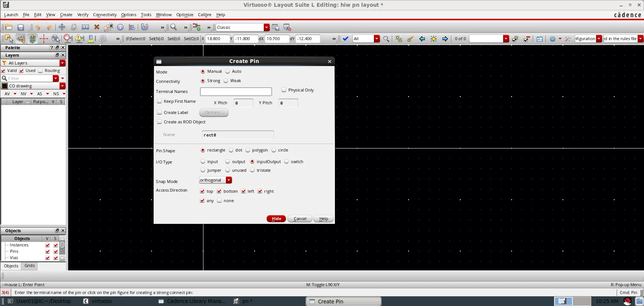The width and height of the screenshot is (644, 306).
Task: Click Cancel in Create Pin dialog
Action: coord(300,219)
